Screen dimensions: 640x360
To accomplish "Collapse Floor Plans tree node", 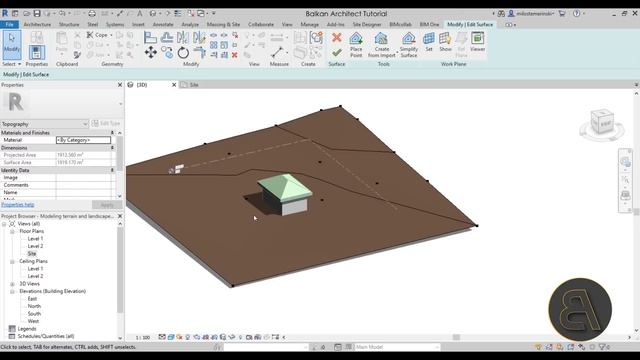I will coord(12,231).
